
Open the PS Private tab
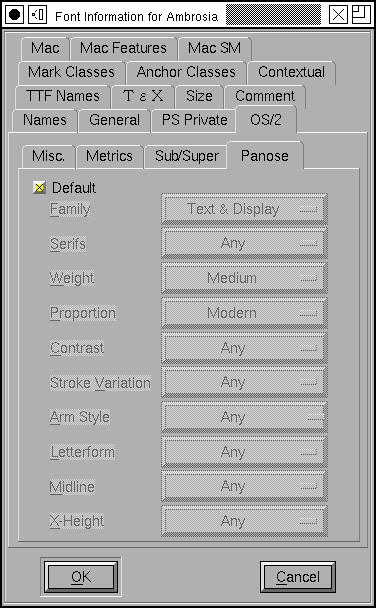195,120
